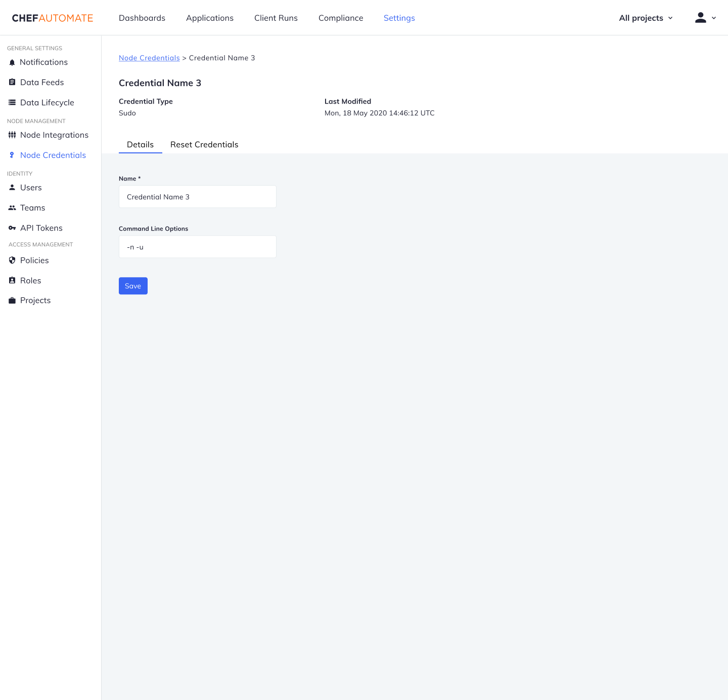
Task: Go to the Roles label
Action: coord(31,281)
